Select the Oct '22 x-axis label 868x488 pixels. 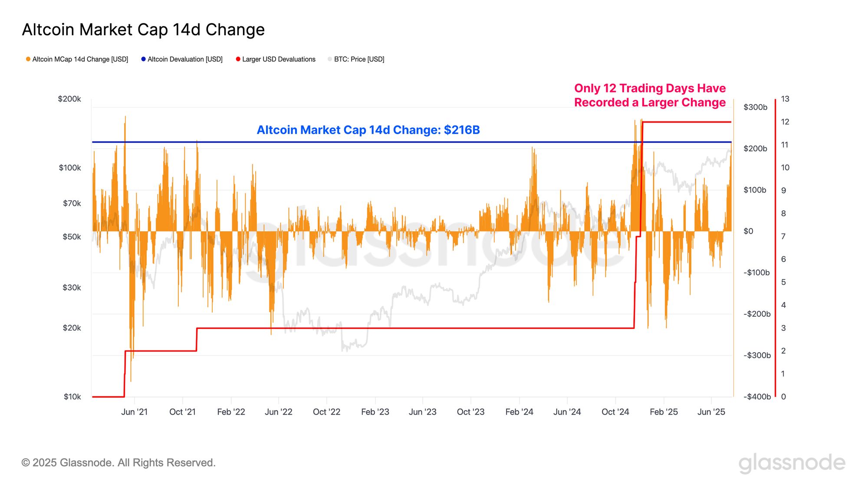(x=326, y=412)
